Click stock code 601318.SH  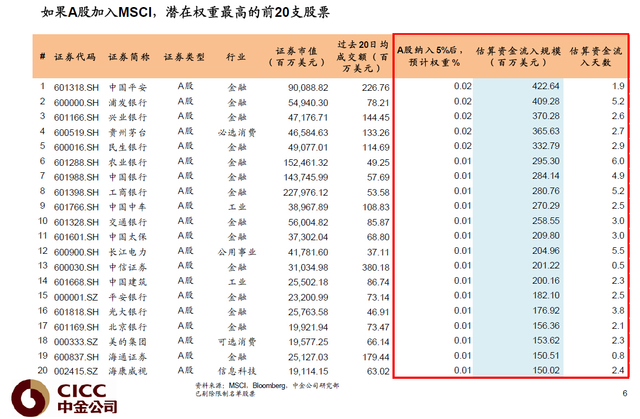coord(76,88)
